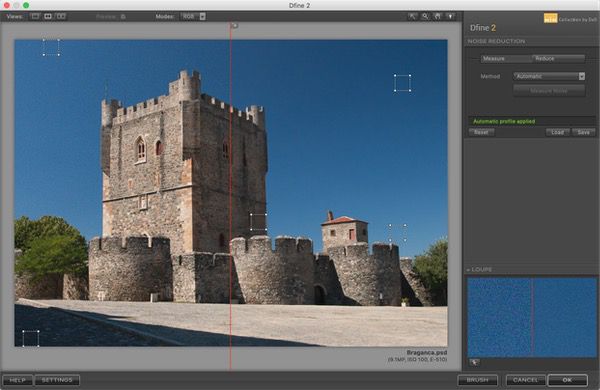Switch to split preview view
This screenshot has height=390, width=600.
[x=48, y=16]
